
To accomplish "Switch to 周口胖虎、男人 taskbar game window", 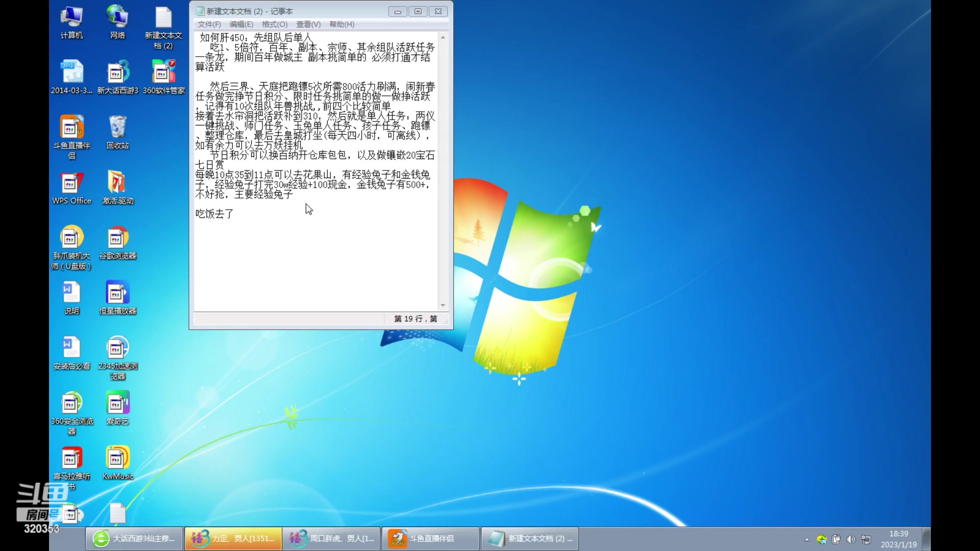I will pyautogui.click(x=332, y=539).
